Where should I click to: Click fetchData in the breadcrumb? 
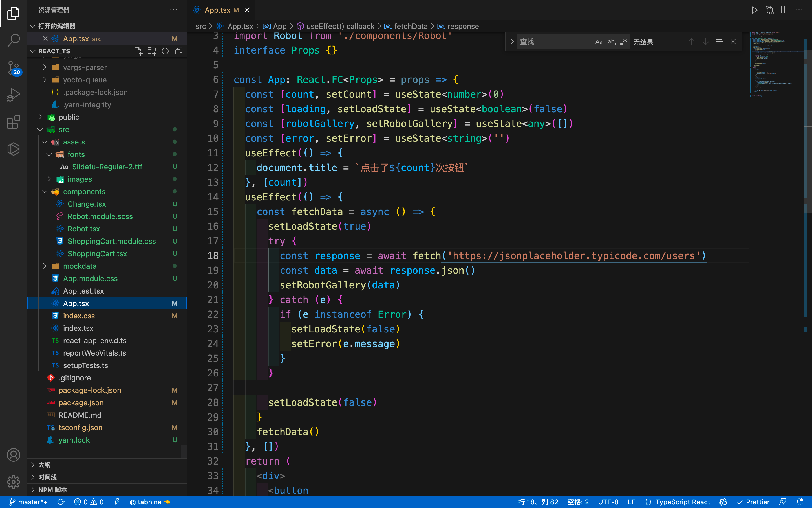coord(411,26)
